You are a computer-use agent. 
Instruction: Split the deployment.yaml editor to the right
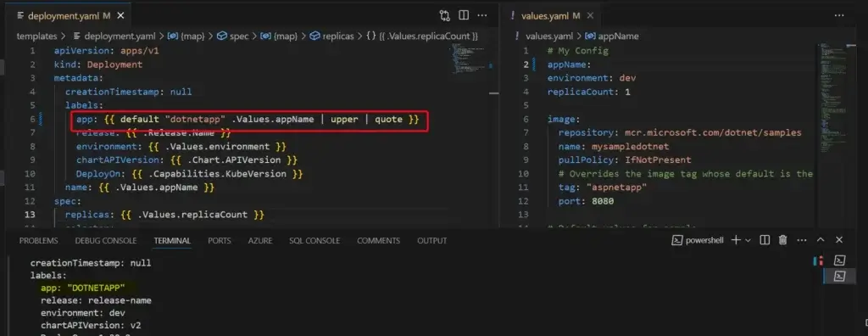point(464,15)
